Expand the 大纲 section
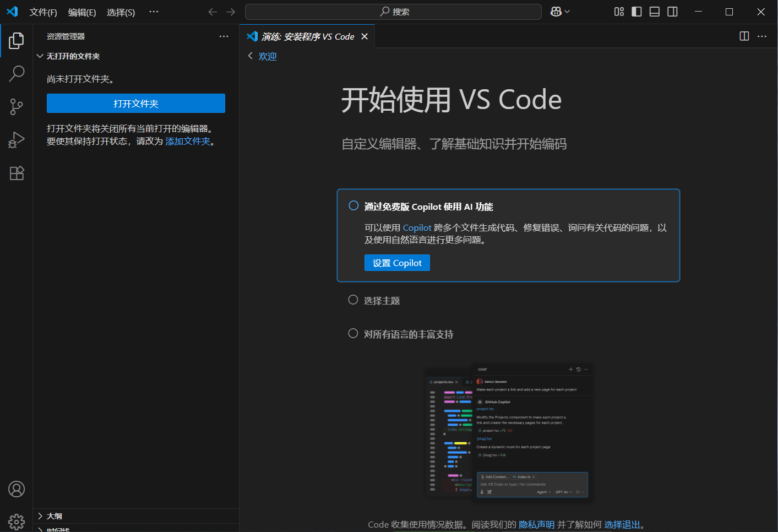 54,516
